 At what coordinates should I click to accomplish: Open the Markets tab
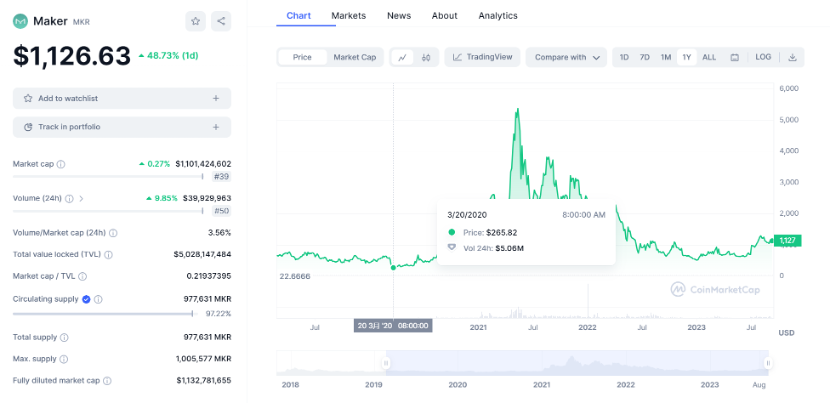point(348,16)
